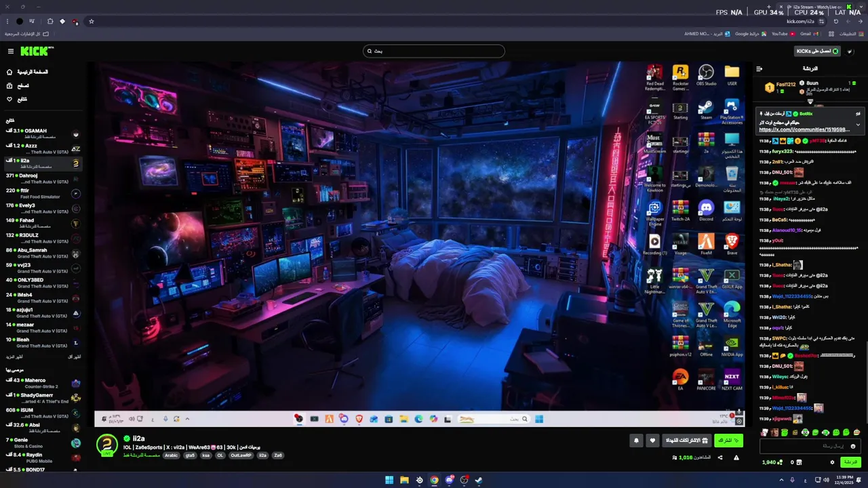
Task: Open the hamburger menu beside Kick logo
Action: (x=10, y=52)
